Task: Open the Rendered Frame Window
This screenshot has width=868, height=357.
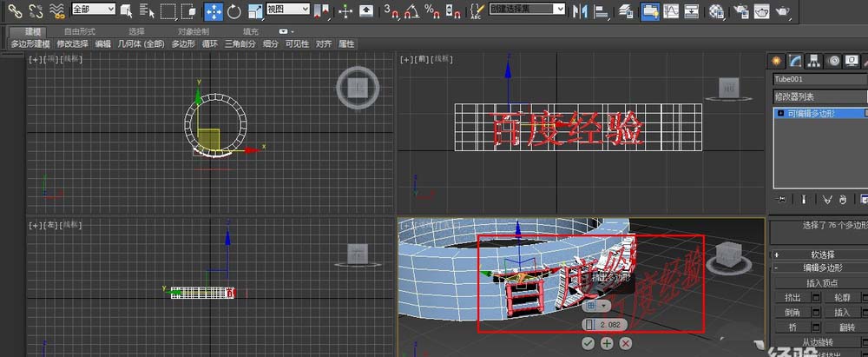Action: coord(762,10)
